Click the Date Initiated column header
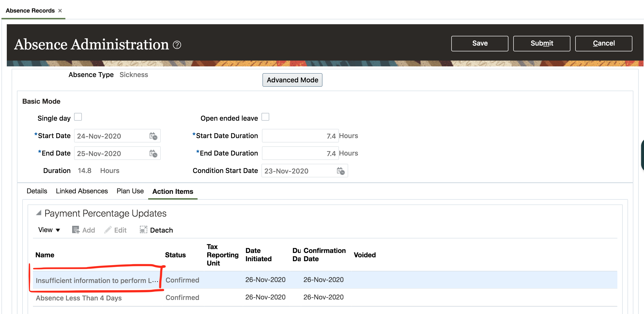644x314 pixels. (258, 255)
